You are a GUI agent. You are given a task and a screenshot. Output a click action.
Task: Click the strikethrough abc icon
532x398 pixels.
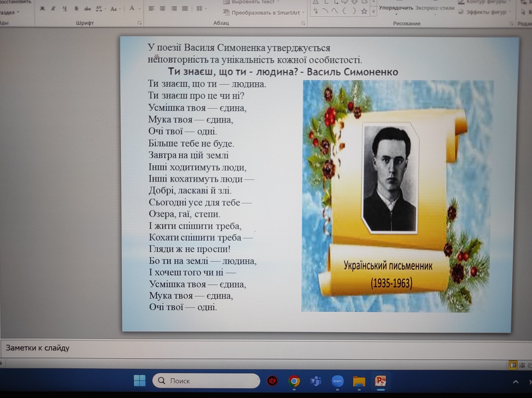[x=88, y=9]
